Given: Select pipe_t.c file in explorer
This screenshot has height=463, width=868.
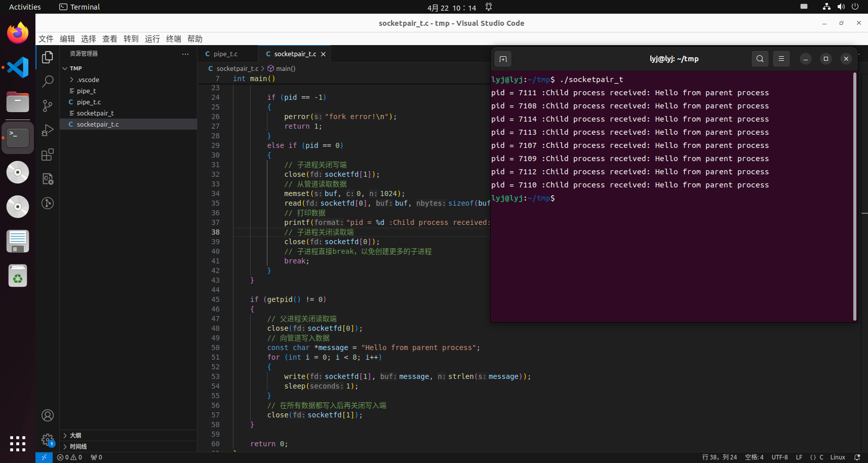Looking at the screenshot, I should [129, 102].
